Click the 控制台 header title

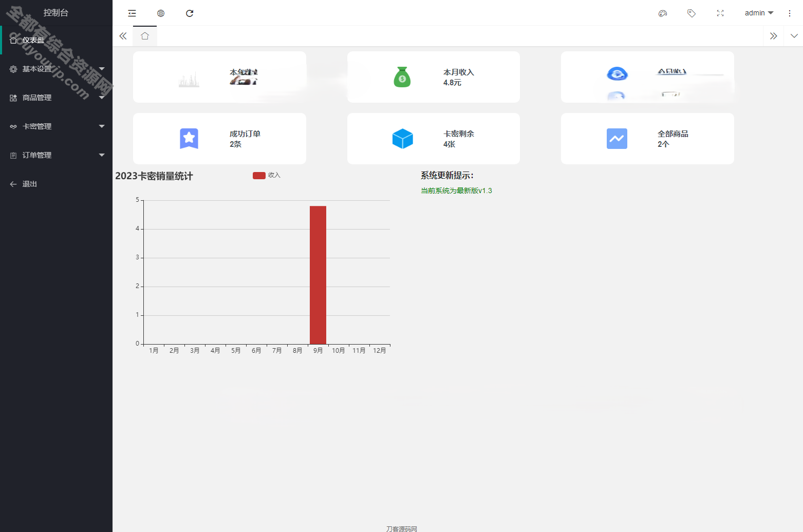[x=56, y=13]
